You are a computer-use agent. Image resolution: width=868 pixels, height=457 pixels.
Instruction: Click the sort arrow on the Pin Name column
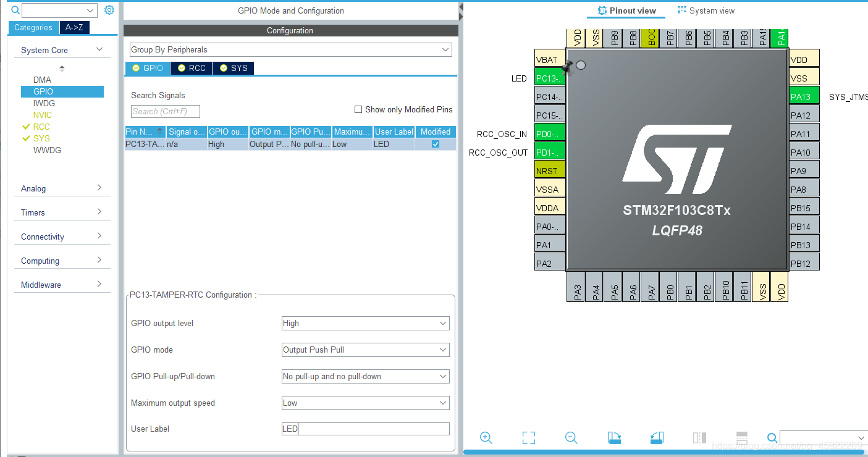click(x=160, y=132)
